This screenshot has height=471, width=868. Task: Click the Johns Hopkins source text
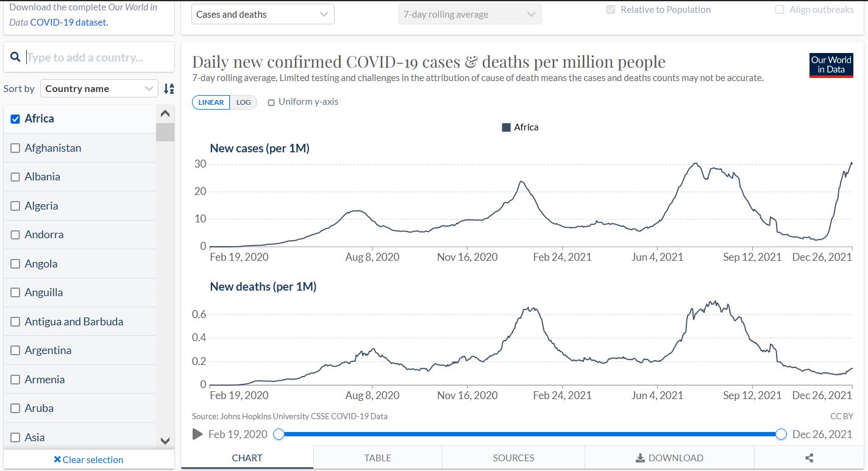click(290, 416)
